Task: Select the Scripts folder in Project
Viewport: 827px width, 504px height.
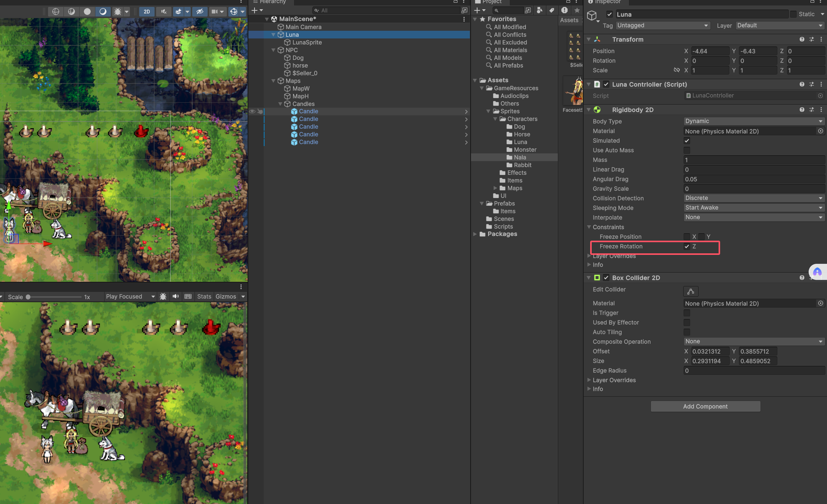Action: (x=503, y=226)
